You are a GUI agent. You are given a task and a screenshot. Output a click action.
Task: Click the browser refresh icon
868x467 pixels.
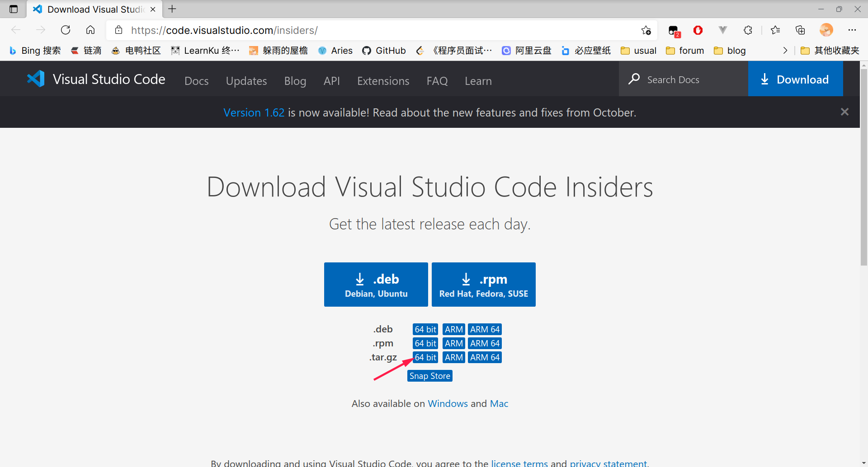click(x=66, y=30)
